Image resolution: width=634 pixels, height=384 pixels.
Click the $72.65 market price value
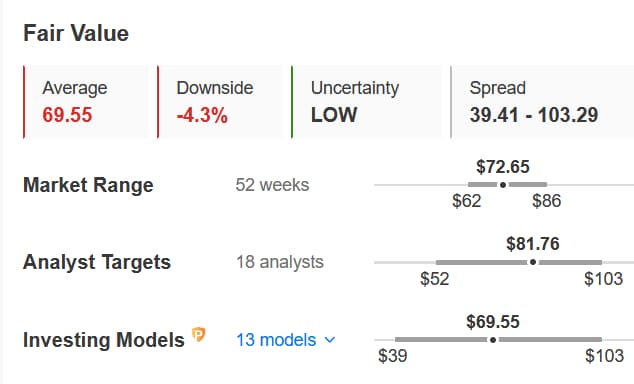coord(503,167)
